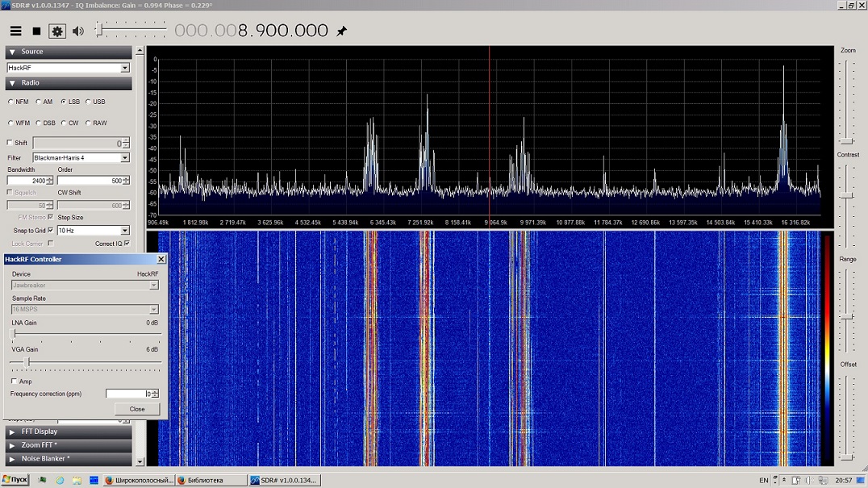Click the 20:57 system clock
868x488 pixels.
click(x=844, y=480)
